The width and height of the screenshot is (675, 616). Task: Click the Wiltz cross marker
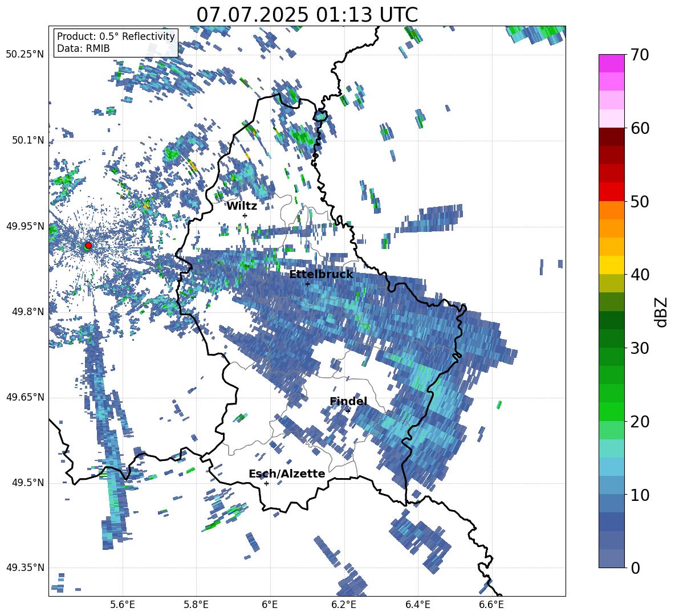(245, 215)
